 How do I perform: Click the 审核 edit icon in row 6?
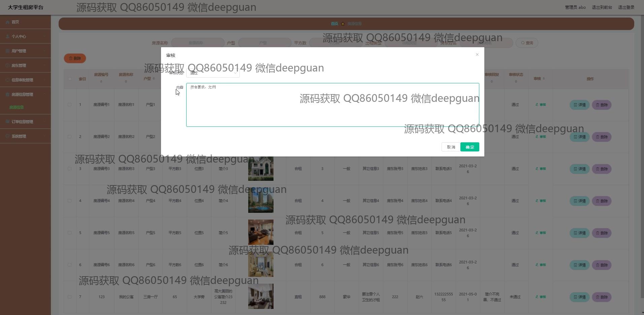(541, 265)
